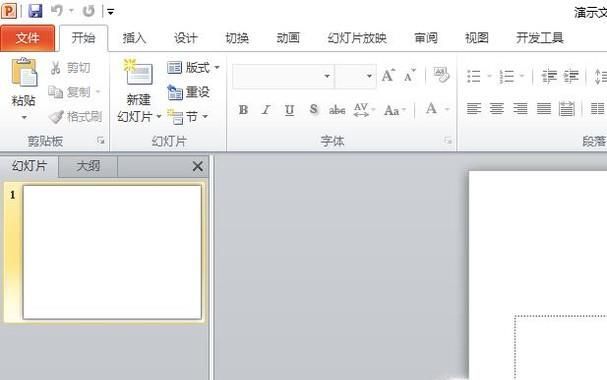Click the increase list level icon

[x=571, y=76]
